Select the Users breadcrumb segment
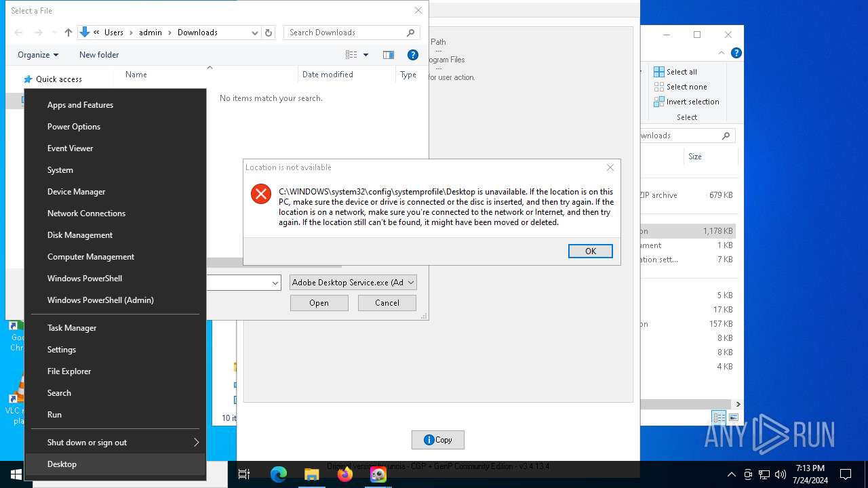This screenshot has height=488, width=868. coord(114,33)
